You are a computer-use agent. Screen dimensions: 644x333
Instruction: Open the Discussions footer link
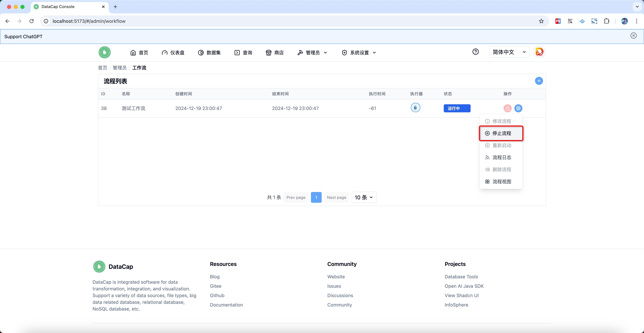[x=340, y=295]
